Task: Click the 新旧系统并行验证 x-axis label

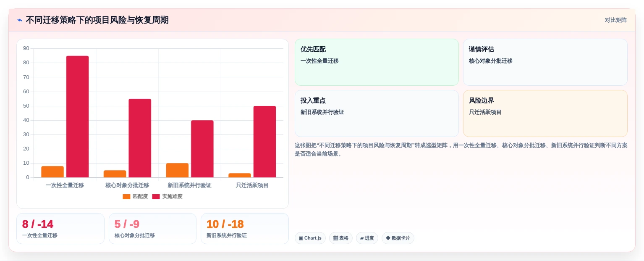Action: (x=189, y=185)
